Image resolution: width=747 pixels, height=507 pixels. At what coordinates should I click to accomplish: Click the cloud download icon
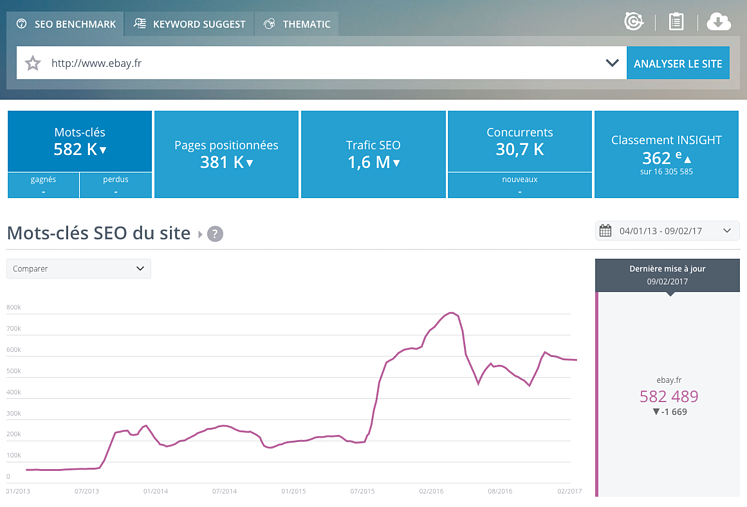[718, 22]
